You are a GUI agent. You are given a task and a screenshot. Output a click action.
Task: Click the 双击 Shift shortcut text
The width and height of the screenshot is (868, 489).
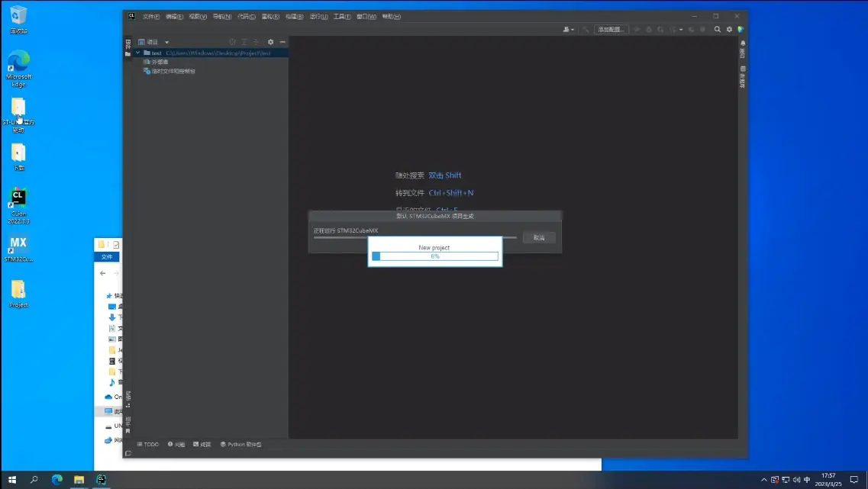[444, 175]
